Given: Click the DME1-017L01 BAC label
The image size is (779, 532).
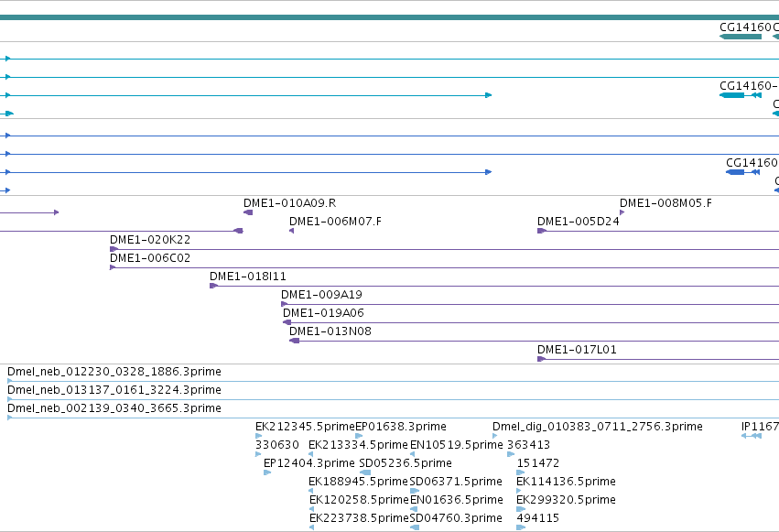Looking at the screenshot, I should (x=577, y=350).
